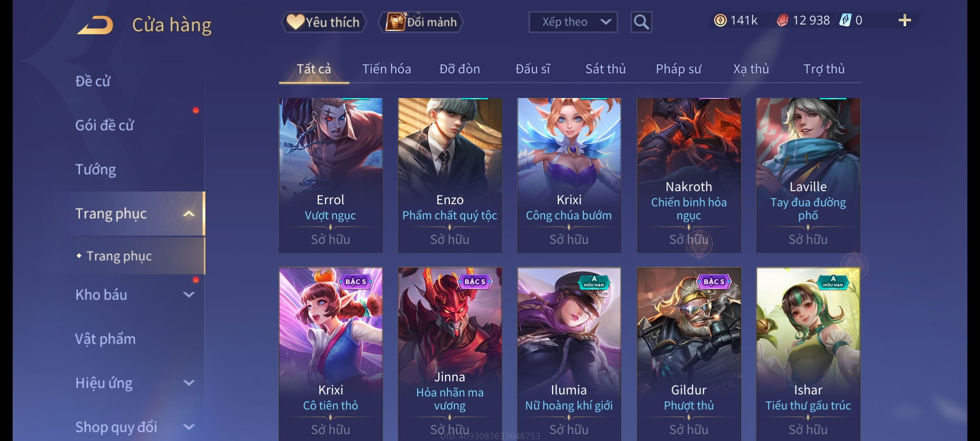The width and height of the screenshot is (980, 441).
Task: Open Đổi mảnh chest exchange
Action: coord(421,22)
